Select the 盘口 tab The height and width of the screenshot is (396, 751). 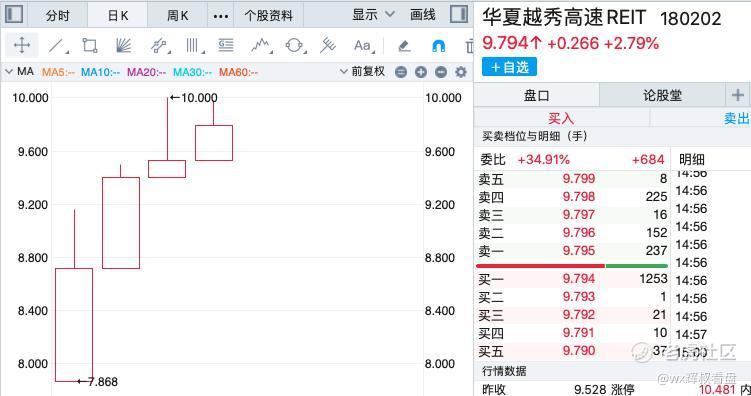(x=536, y=95)
